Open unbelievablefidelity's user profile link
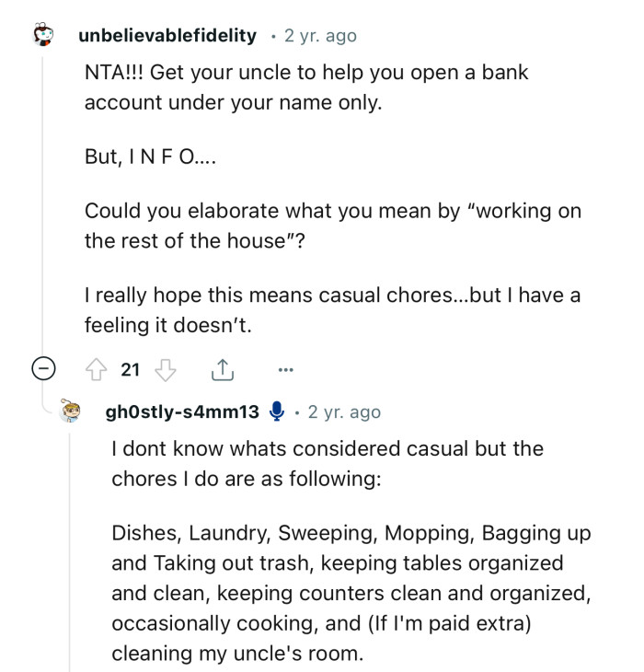Screen dimensions: 644x672 click(x=167, y=36)
